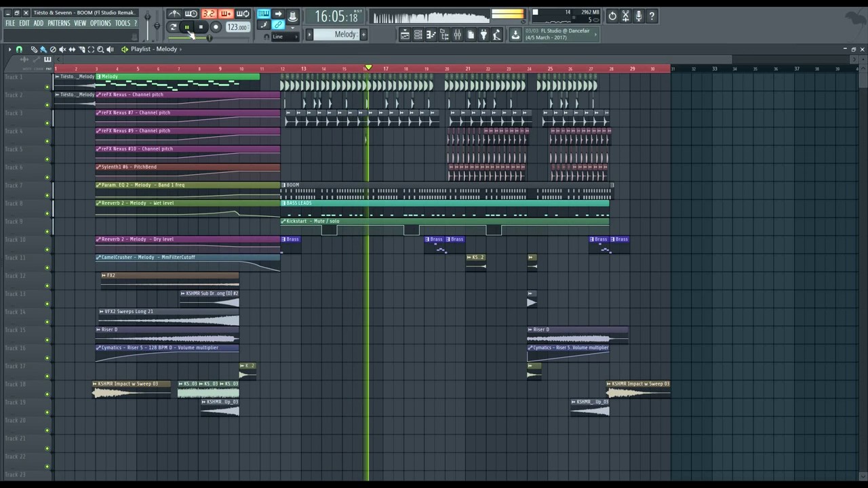Open the FL Studio @ Dancefair news panel
The image size is (868, 488).
click(560, 35)
